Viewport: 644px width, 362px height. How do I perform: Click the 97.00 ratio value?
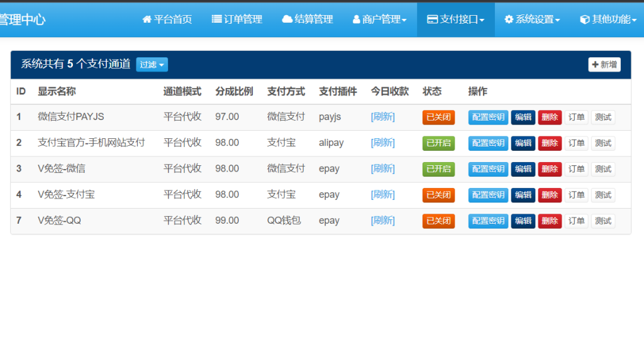click(227, 116)
